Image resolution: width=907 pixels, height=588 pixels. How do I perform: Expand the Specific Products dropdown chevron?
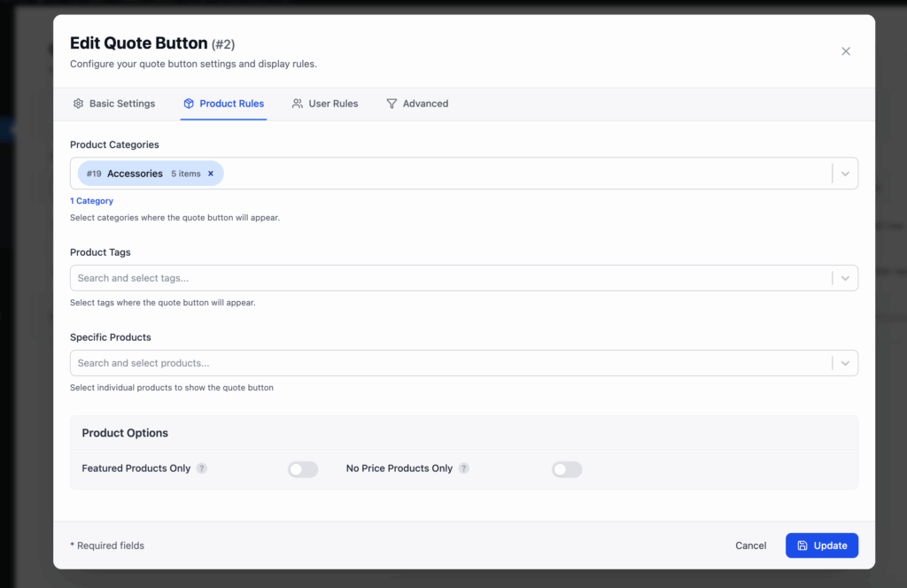pyautogui.click(x=845, y=363)
